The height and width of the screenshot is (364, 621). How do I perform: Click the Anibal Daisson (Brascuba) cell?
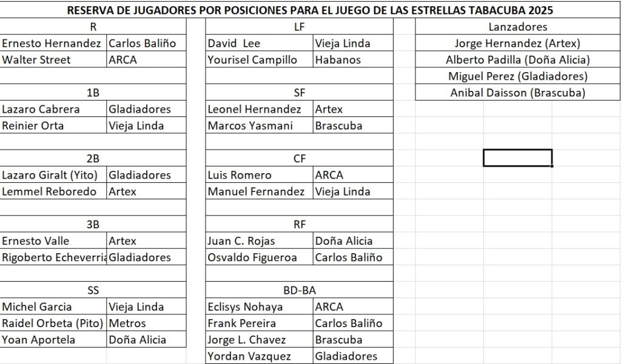(x=517, y=93)
